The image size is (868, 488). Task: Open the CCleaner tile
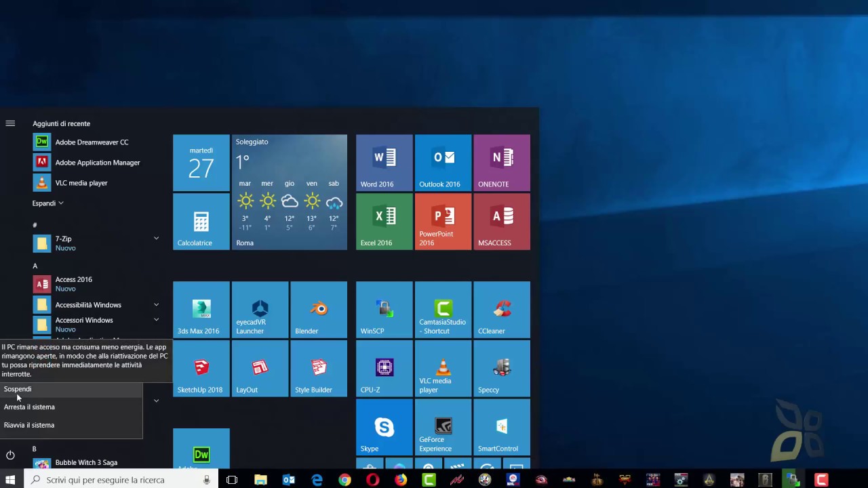coord(502,310)
